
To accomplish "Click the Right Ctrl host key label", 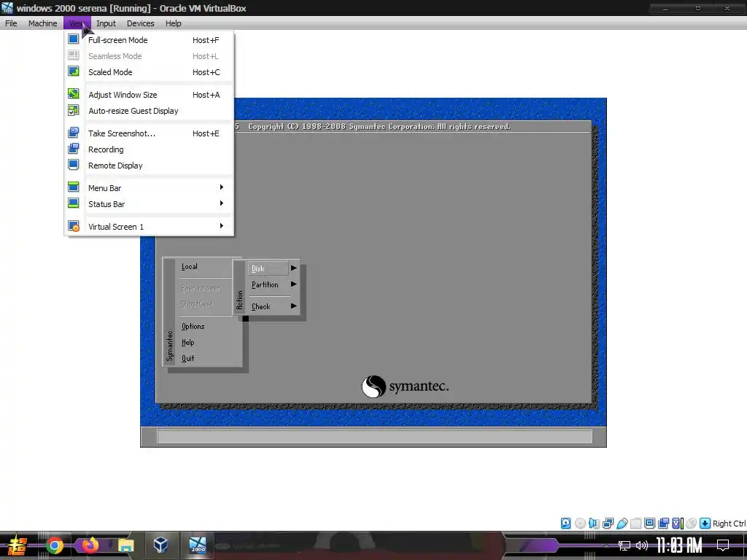I will (x=729, y=524).
